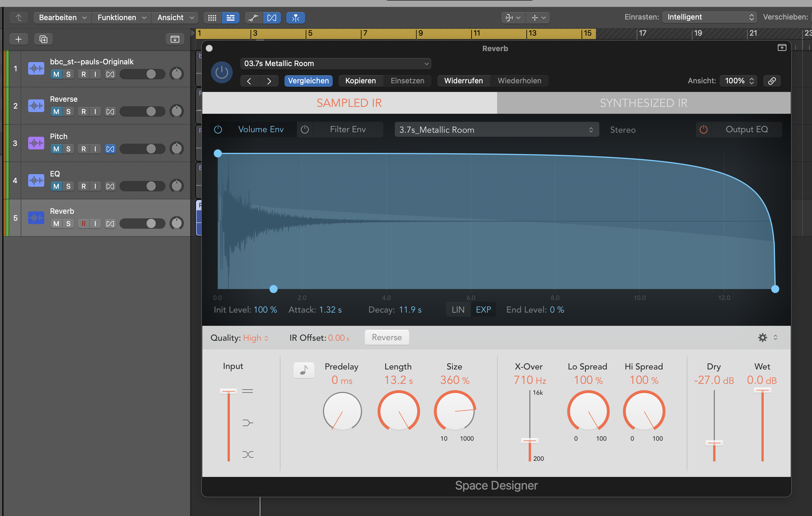Mute the bbc_st--pauls-Originalk track
This screenshot has width=812, height=516.
coord(56,74)
